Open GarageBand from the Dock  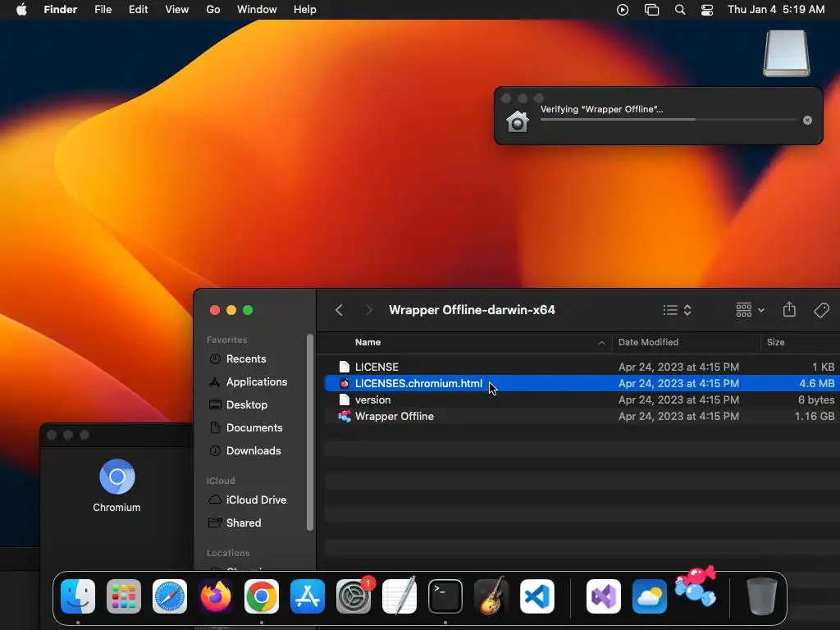491,596
